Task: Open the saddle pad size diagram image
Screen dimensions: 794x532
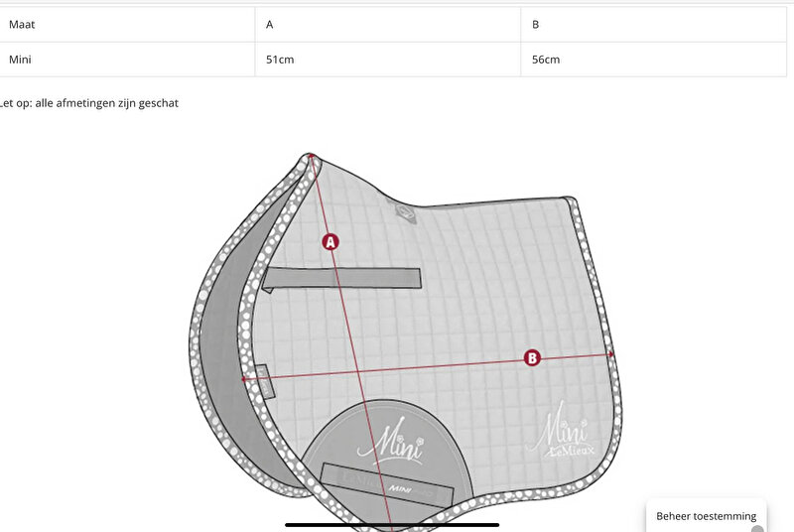Action: pyautogui.click(x=406, y=341)
